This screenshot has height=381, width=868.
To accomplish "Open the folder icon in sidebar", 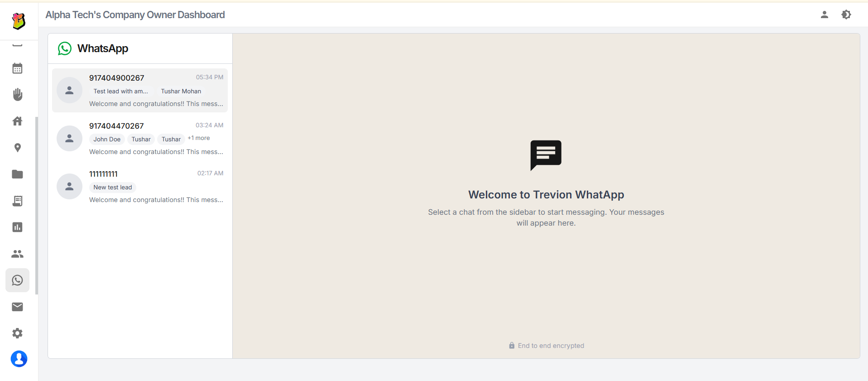I will click(17, 174).
